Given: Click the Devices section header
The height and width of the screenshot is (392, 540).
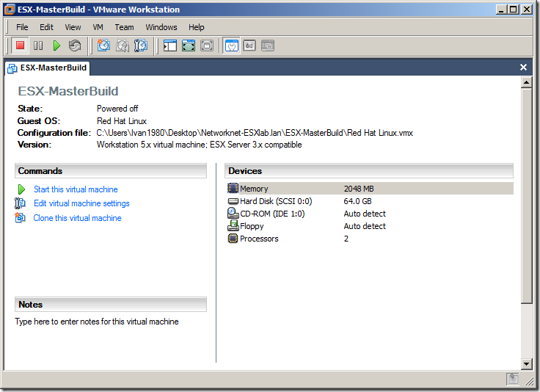Looking at the screenshot, I should (369, 171).
